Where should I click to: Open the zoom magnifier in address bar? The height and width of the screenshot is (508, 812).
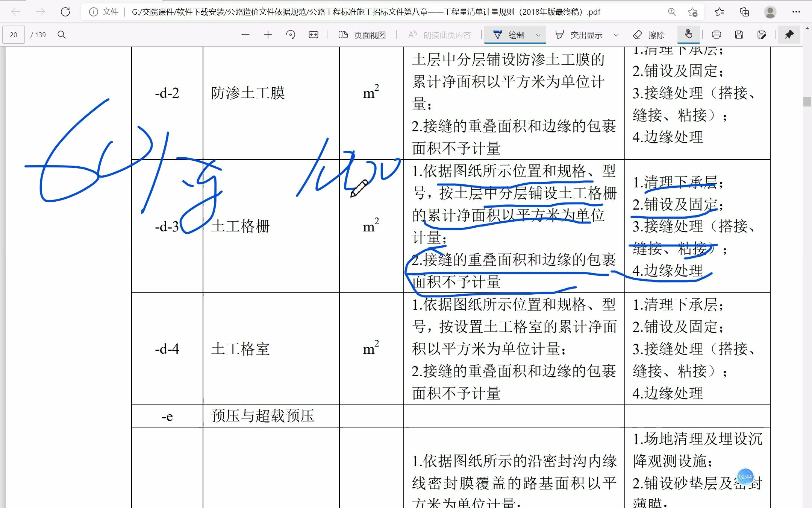(672, 12)
